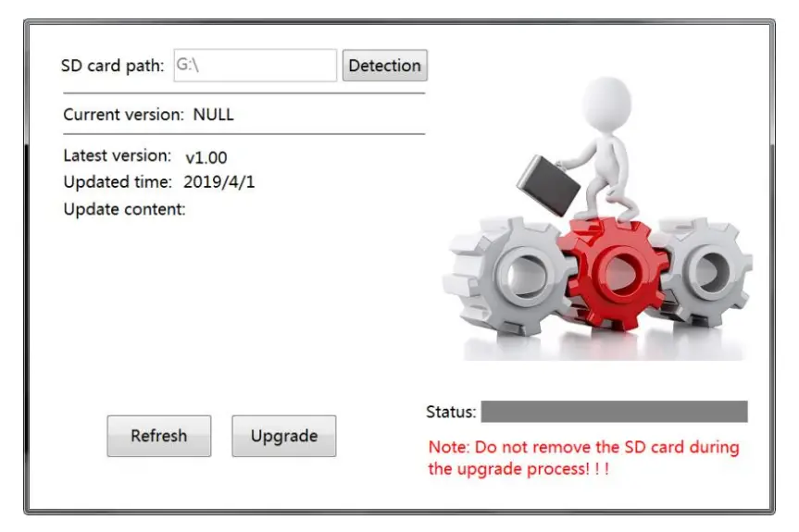
Task: Click the white figure's head
Action: [x=606, y=104]
